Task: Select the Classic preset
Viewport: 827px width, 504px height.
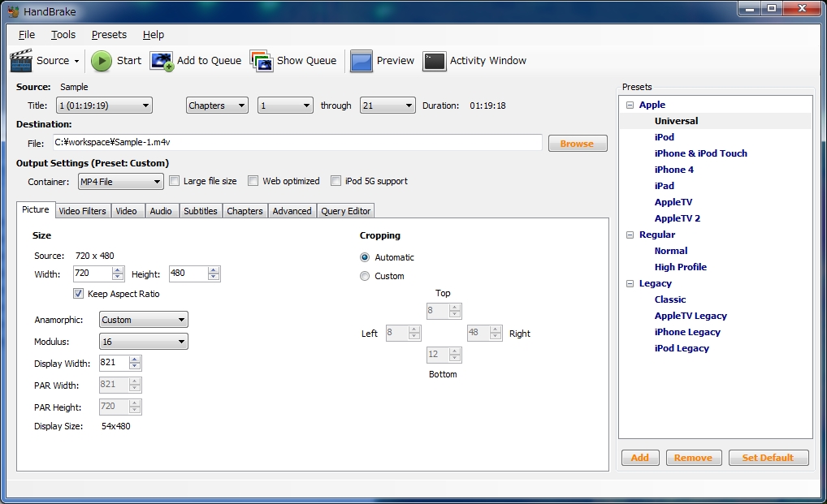Action: click(670, 299)
